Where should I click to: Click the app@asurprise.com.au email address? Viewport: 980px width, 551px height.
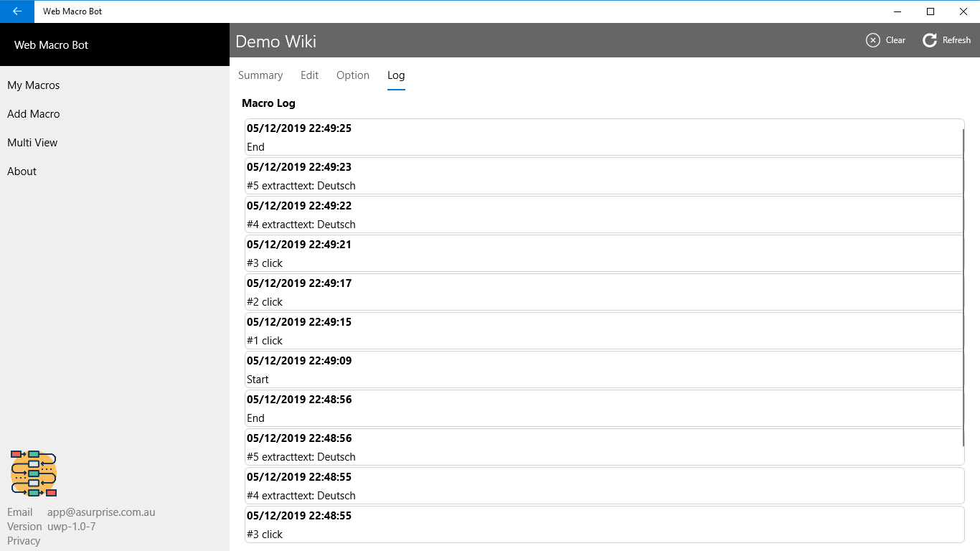[x=101, y=512]
